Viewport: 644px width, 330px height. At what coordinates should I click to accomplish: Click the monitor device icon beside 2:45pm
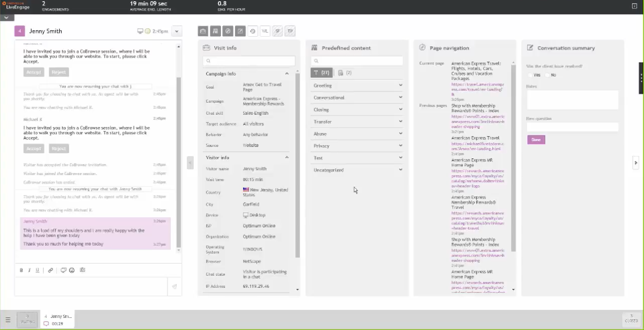[x=140, y=31]
